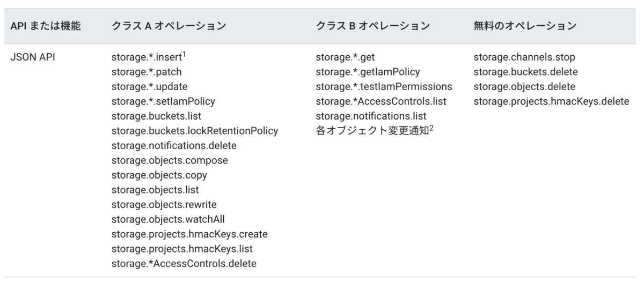
Task: Click the 各オブジェクト変更通知 footnote text
Action: (x=372, y=130)
